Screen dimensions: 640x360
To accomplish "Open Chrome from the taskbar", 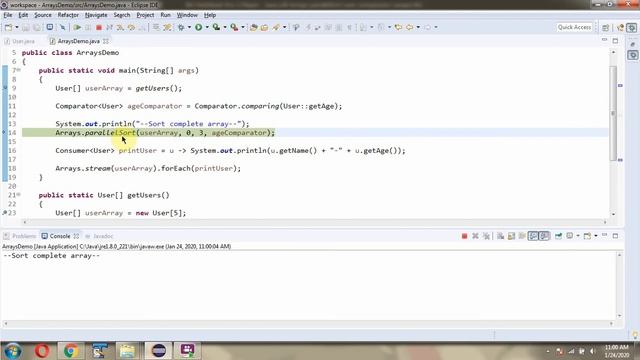I will coord(71,351).
